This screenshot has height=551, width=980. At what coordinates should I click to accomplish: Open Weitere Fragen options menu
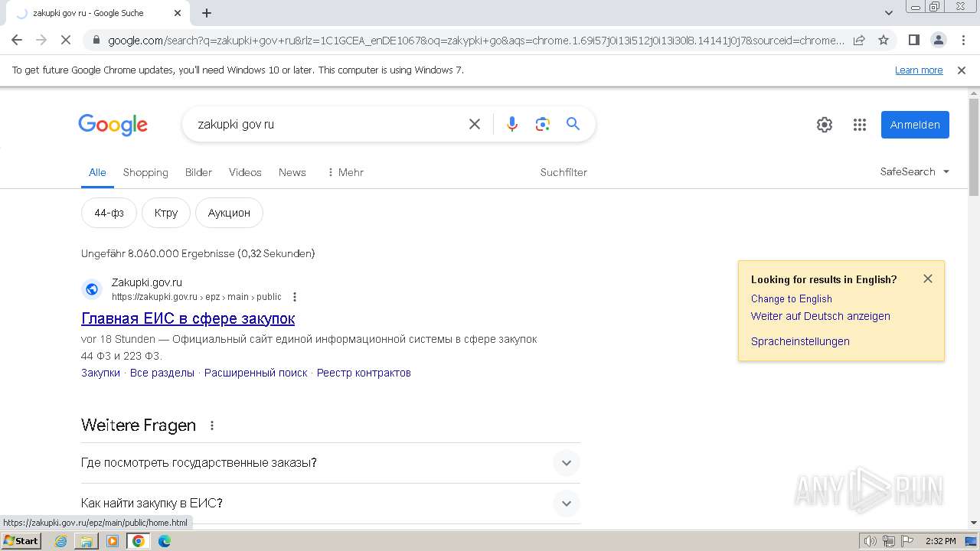212,425
